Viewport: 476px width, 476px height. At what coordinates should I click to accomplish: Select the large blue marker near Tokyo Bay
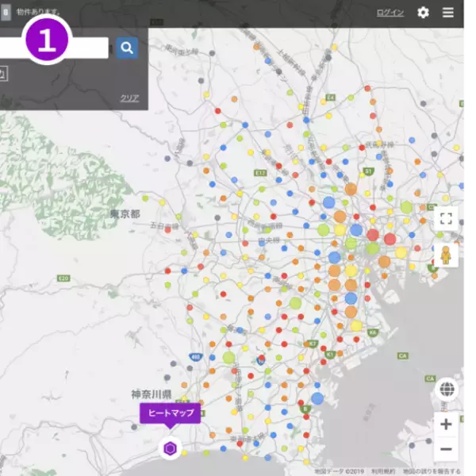pyautogui.click(x=317, y=398)
